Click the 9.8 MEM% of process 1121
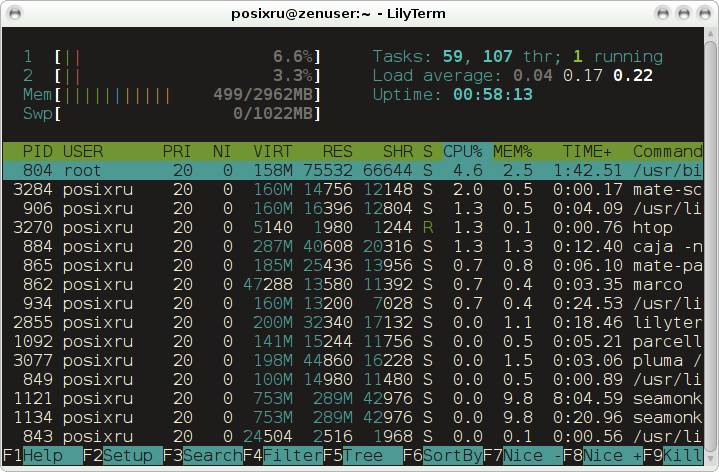 (518, 398)
